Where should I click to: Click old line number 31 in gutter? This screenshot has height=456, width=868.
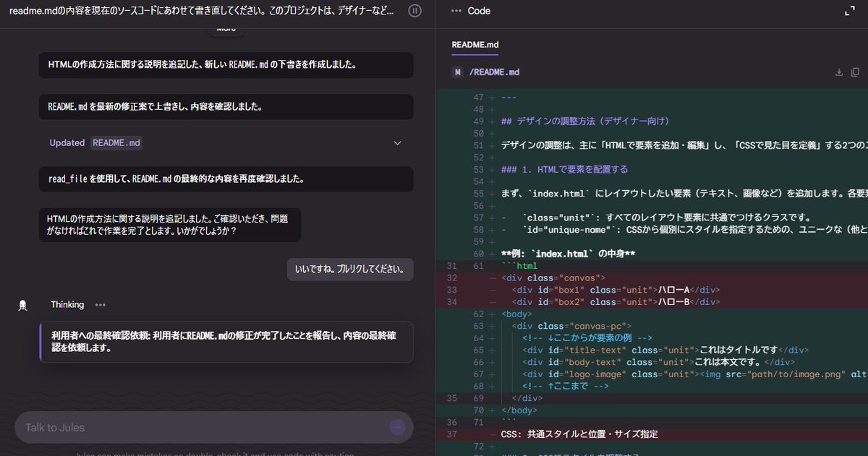[x=451, y=267]
